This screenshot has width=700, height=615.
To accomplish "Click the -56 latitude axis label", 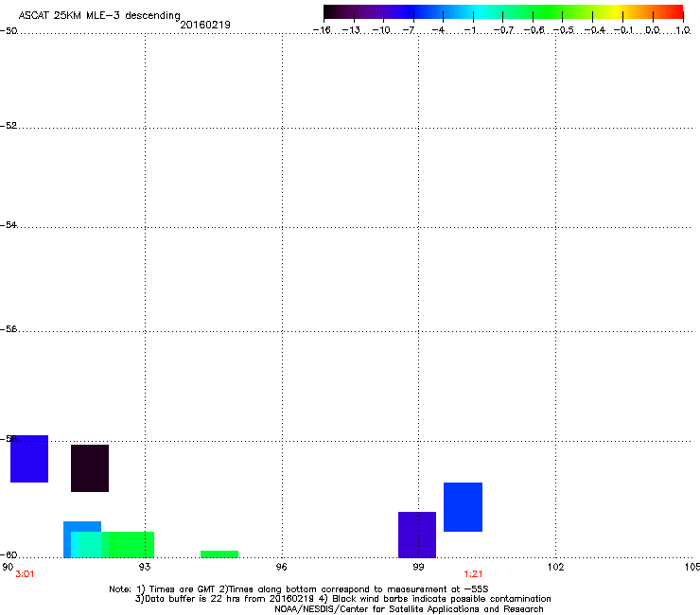I will click(9, 328).
